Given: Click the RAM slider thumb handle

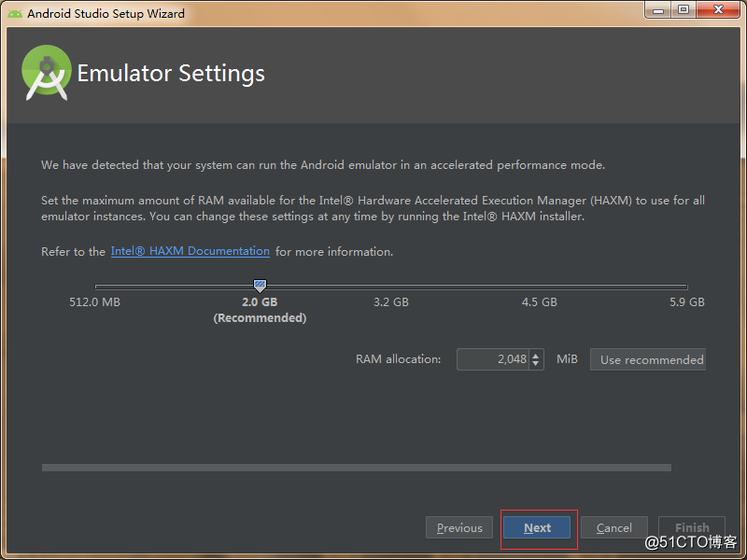Looking at the screenshot, I should click(260, 286).
